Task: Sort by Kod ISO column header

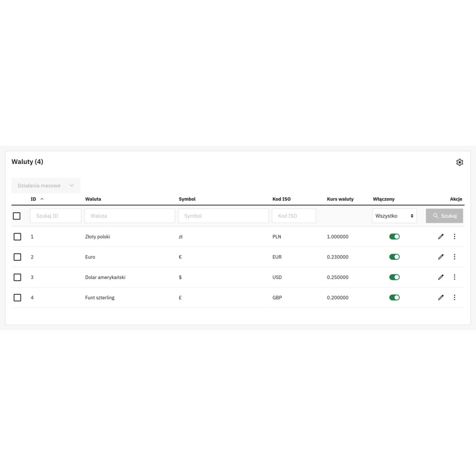Action: pos(281,199)
